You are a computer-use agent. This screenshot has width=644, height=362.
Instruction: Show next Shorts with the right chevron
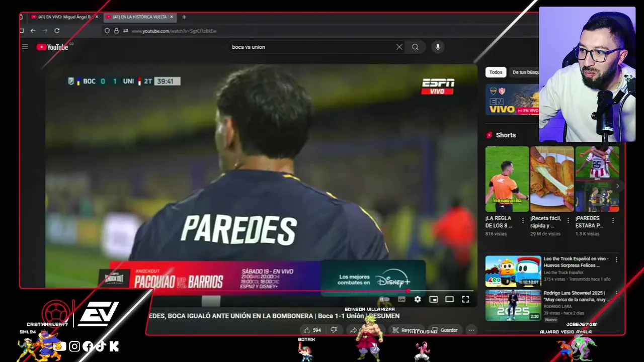tap(617, 186)
